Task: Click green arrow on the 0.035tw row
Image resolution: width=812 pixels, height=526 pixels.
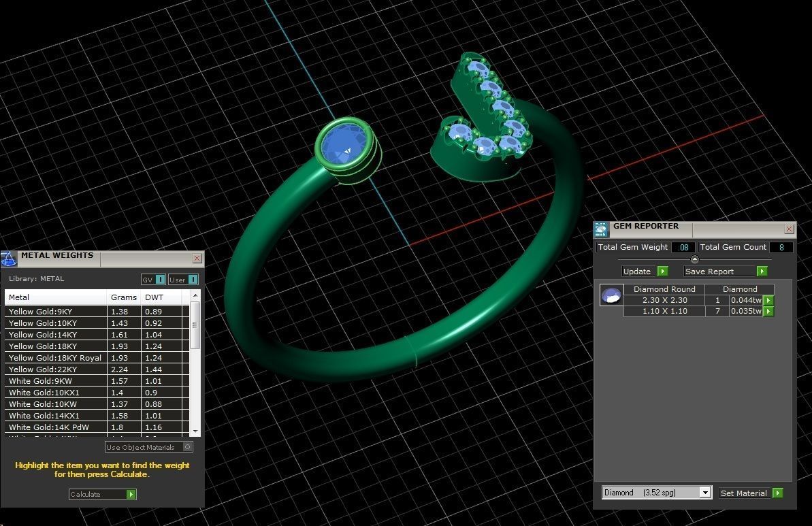Action: click(x=768, y=311)
